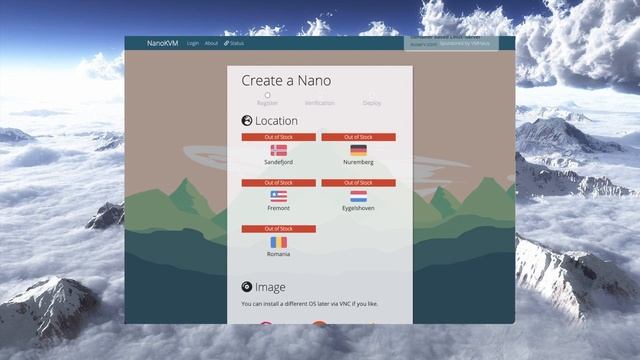Click the disc icon beside Image heading

(x=247, y=287)
